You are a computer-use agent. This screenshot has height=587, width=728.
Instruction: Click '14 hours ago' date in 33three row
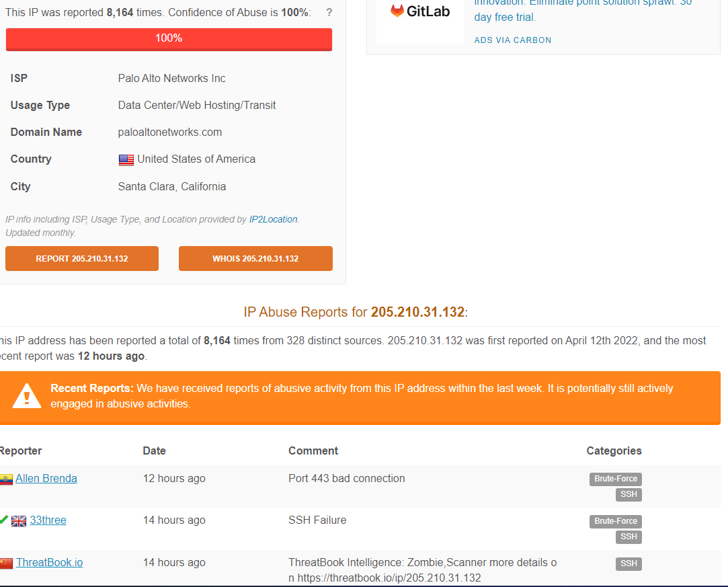[174, 520]
